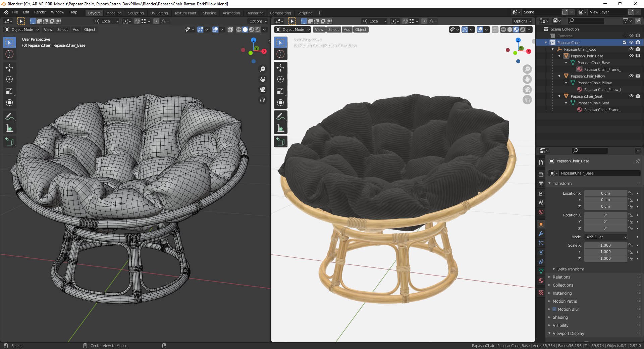The image size is (644, 349).
Task: Select the Move tool in left viewport
Action: [x=9, y=67]
